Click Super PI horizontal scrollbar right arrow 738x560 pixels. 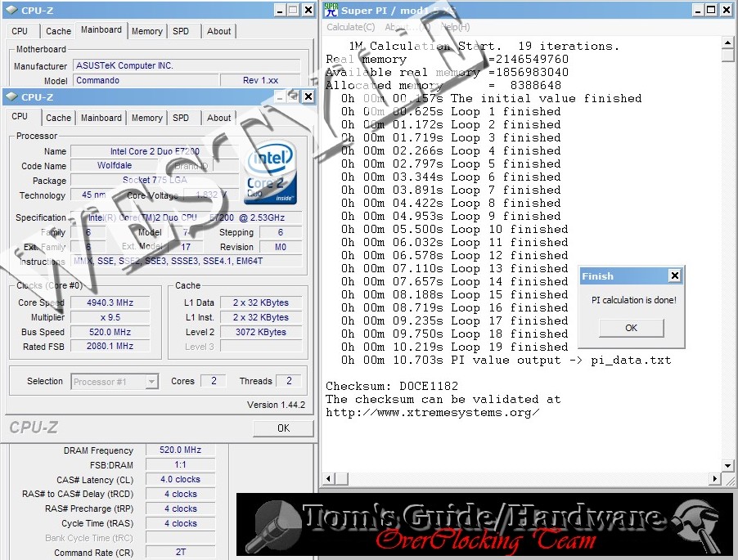[x=715, y=478]
